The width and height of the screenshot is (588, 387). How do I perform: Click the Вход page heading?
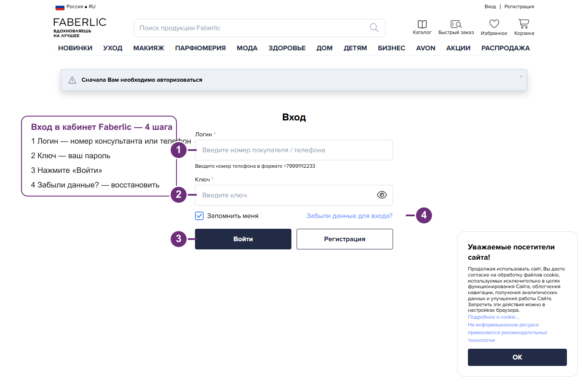294,117
